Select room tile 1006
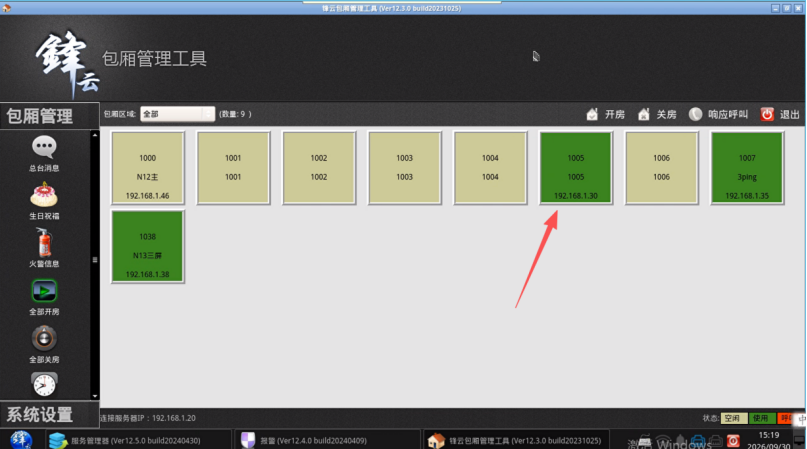 tap(661, 168)
